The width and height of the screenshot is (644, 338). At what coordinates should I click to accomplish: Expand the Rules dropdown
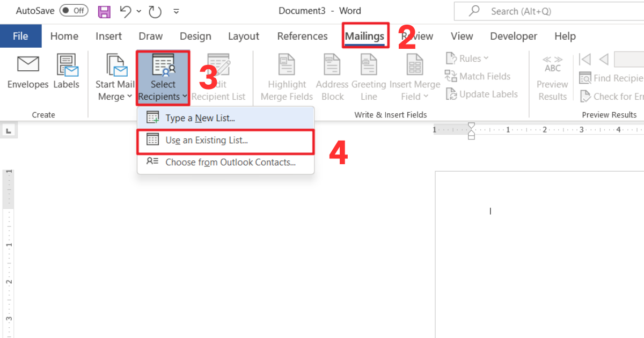pyautogui.click(x=467, y=58)
